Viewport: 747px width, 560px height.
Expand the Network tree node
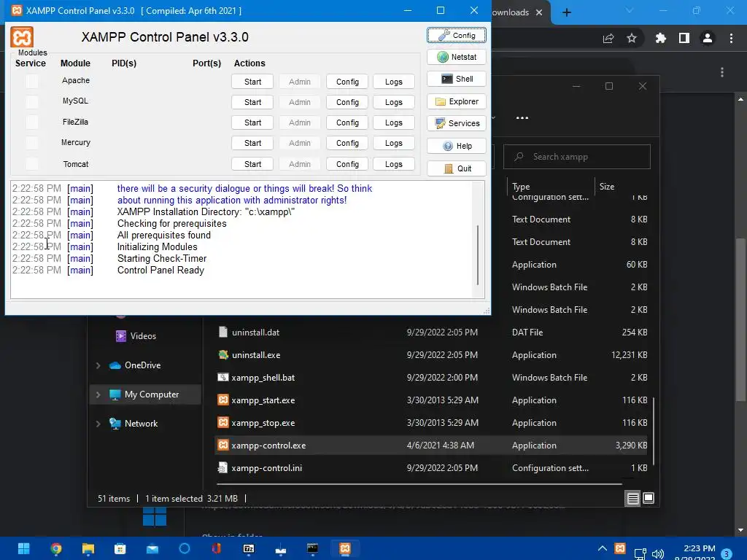[98, 424]
